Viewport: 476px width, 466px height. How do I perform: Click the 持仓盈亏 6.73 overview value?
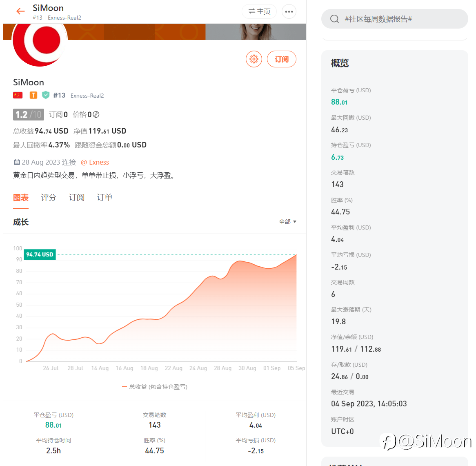click(x=337, y=157)
